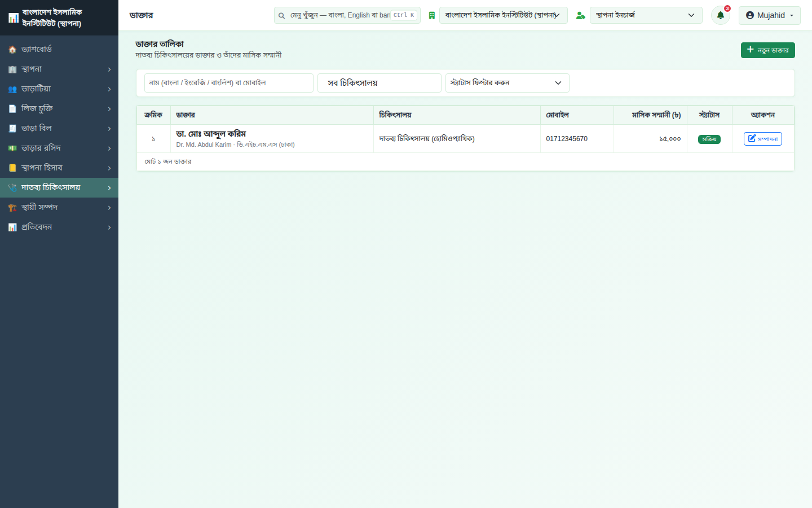
Task: Expand the লিজ চুক্তি sidebar menu
Action: (x=59, y=109)
